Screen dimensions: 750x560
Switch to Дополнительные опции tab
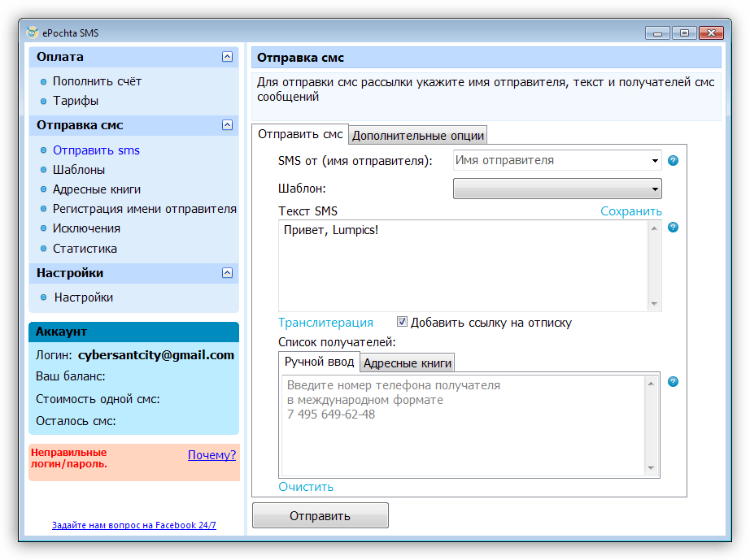coord(418,136)
